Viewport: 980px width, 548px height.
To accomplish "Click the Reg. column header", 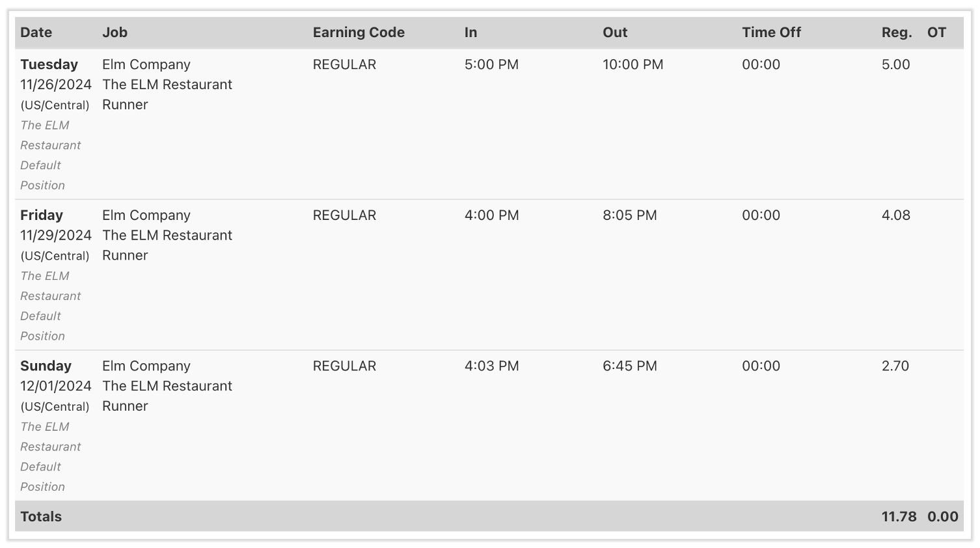I will 897,33.
